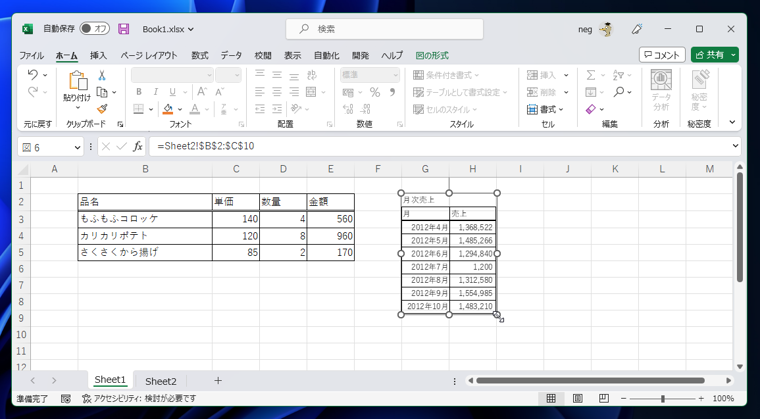Screen dimensions: 760x419
Task: Select row header 7
Action: pyautogui.click(x=21, y=285)
